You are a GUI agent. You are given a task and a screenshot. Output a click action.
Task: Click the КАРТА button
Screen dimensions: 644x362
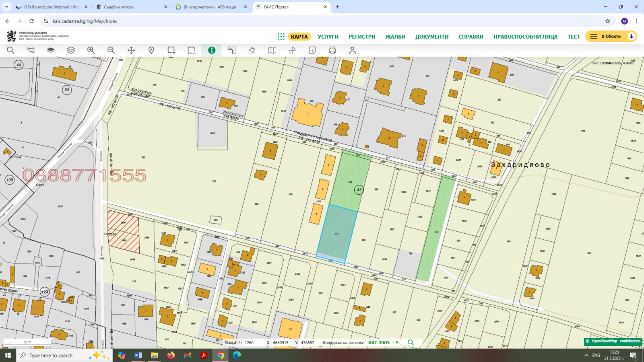click(299, 37)
